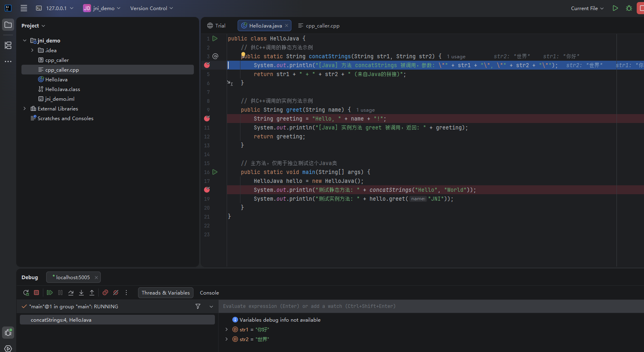Viewport: 644px width, 352px height.
Task: Toggle the breakpoint on line 18
Action: pos(207,190)
